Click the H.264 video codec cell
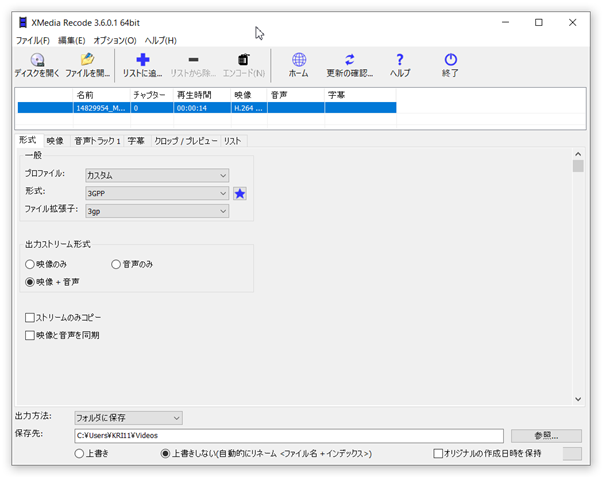 [249, 108]
